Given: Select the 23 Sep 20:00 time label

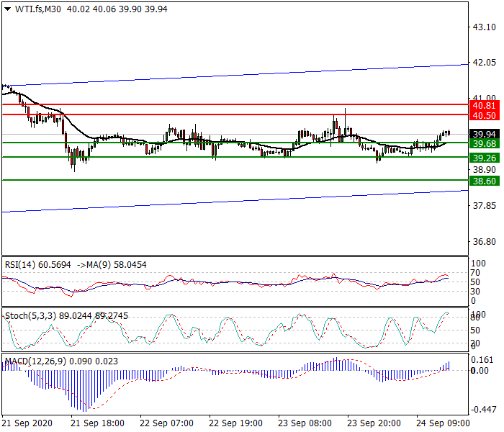Looking at the screenshot, I should coord(374,423).
